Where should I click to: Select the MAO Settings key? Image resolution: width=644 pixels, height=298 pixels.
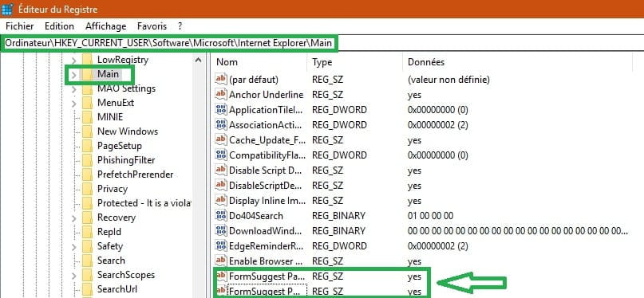127,88
